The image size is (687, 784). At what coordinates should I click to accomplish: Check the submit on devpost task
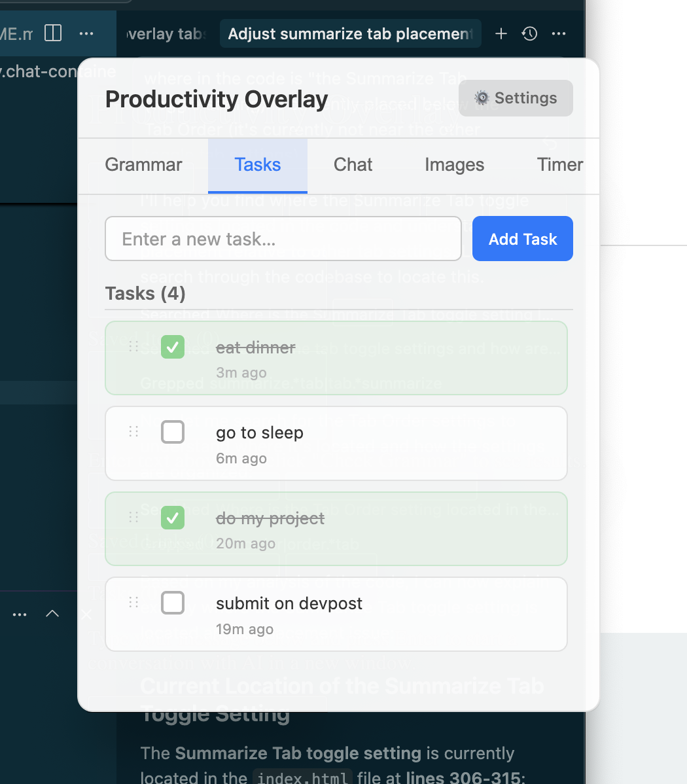pyautogui.click(x=173, y=603)
